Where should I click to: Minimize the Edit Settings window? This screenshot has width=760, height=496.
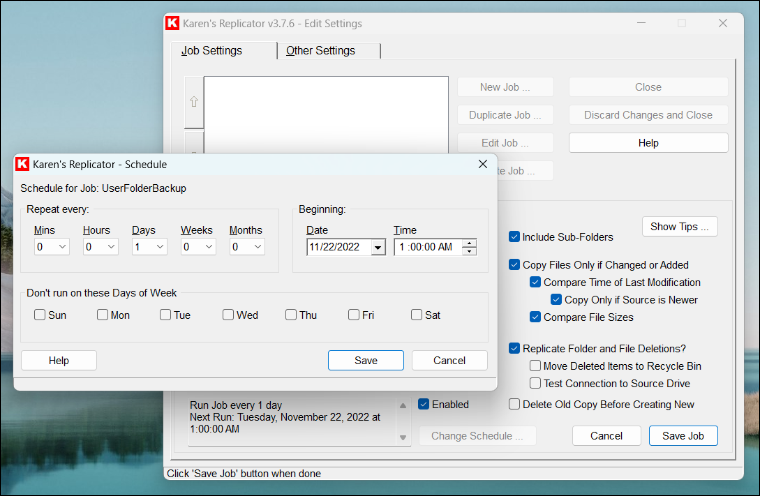(x=641, y=23)
